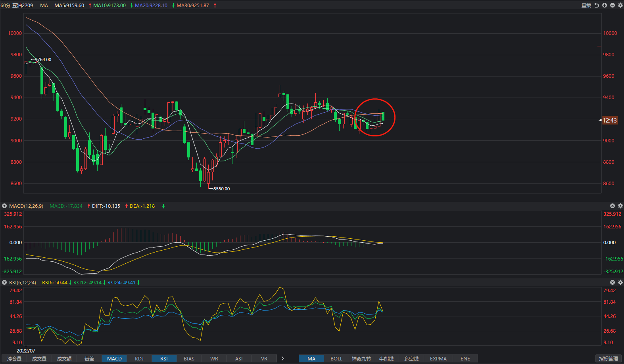Select the 成交量 indicator tab
This screenshot has height=364, width=624.
(39, 358)
